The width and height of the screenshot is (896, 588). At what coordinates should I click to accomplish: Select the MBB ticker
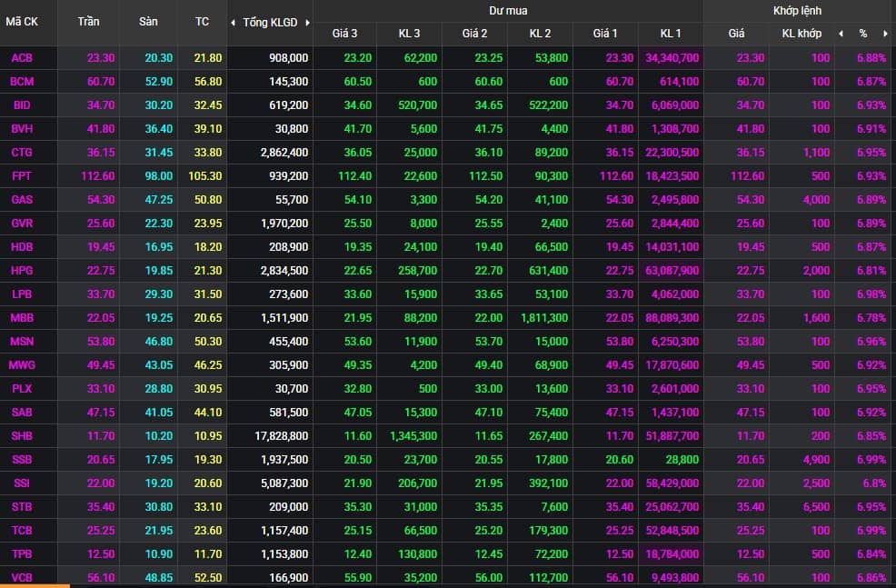pyautogui.click(x=22, y=318)
